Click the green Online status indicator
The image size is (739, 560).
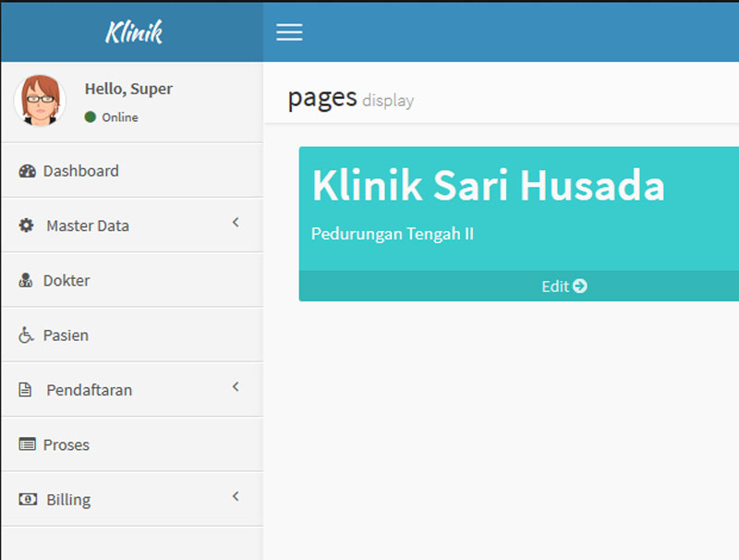(x=90, y=117)
